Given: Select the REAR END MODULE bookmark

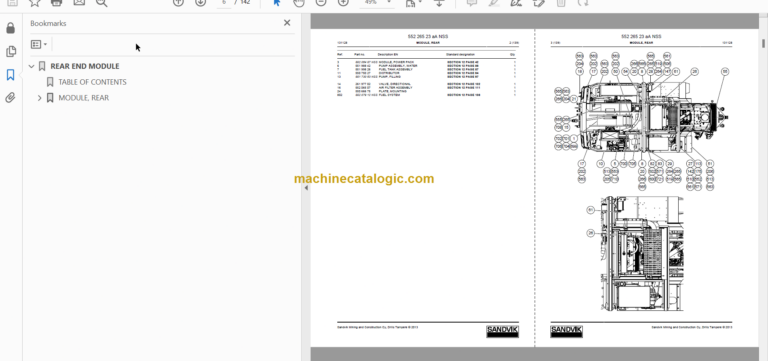Looking at the screenshot, I should [x=85, y=66].
